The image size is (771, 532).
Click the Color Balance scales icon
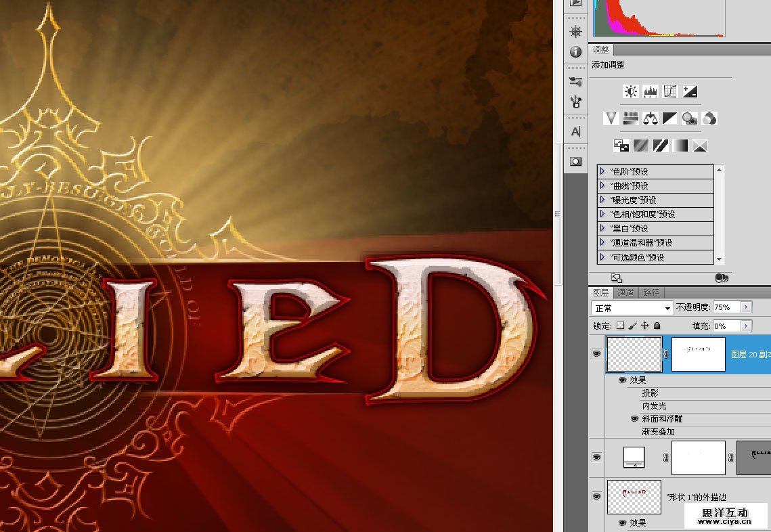(651, 118)
